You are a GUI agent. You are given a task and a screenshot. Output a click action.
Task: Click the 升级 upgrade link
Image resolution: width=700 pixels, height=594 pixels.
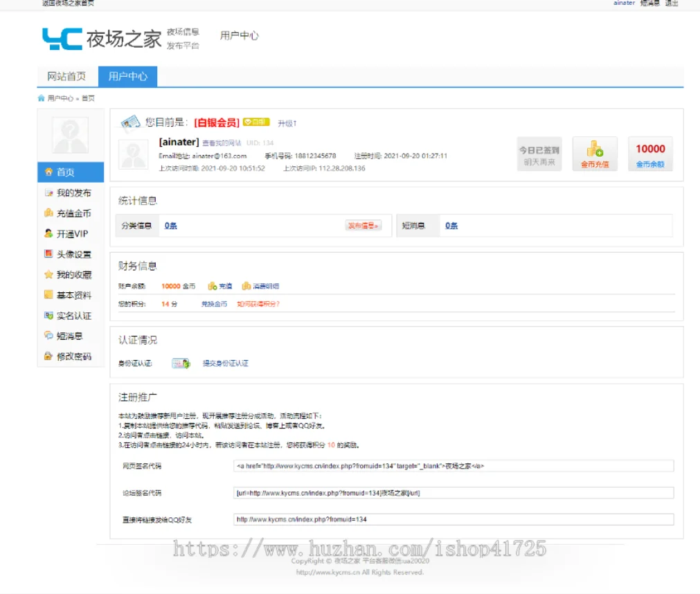287,123
